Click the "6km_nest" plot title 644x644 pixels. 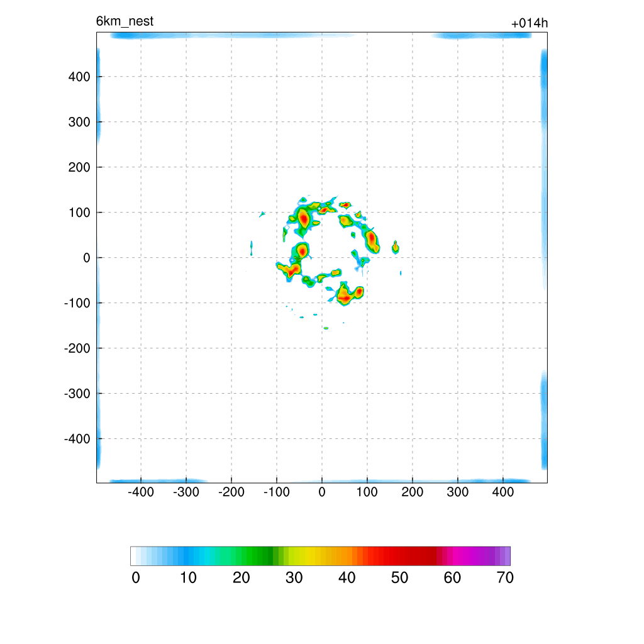click(125, 21)
